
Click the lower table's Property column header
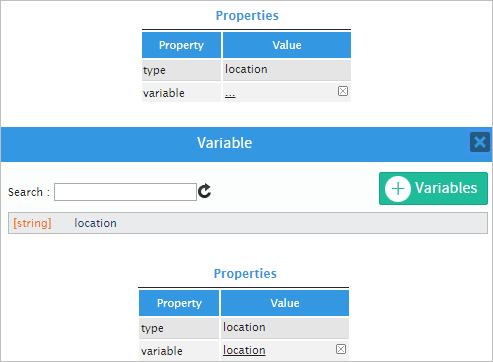coord(179,303)
